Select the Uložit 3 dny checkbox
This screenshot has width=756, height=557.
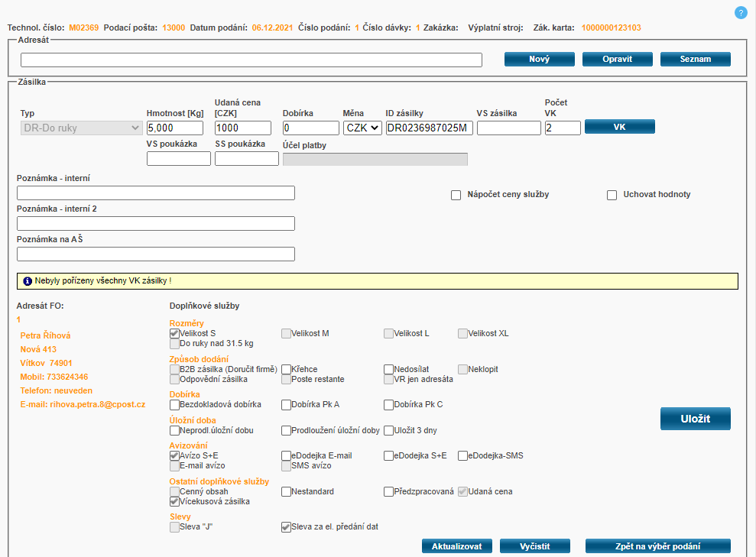389,431
